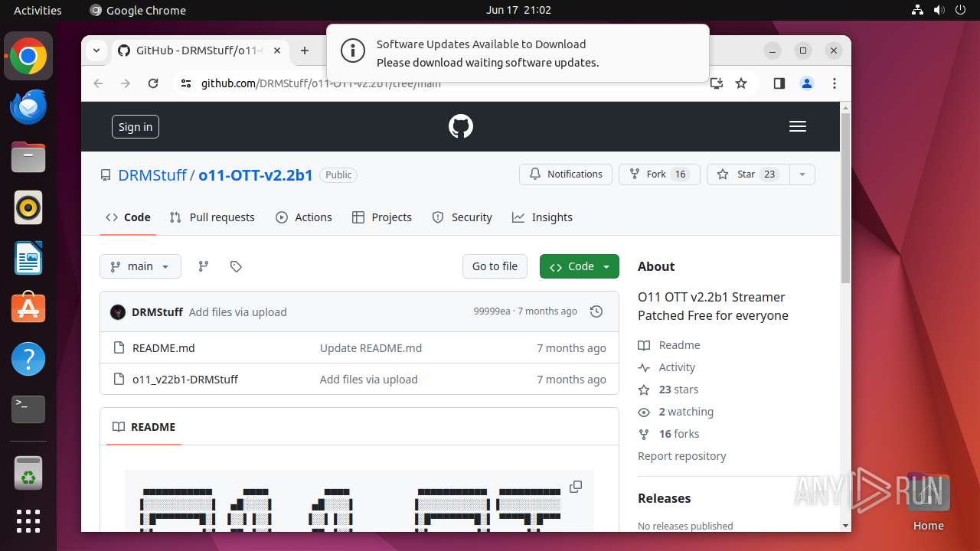
Task: Open the DRMStuff owner link
Action: (x=152, y=175)
